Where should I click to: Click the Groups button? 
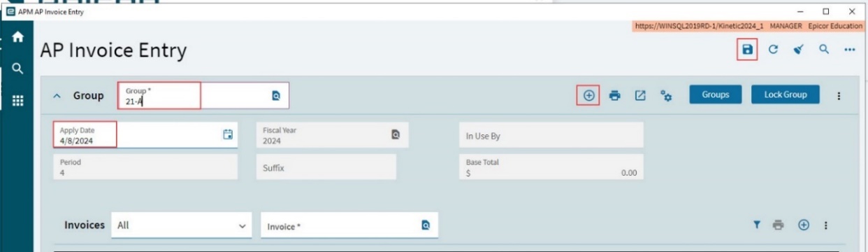716,94
